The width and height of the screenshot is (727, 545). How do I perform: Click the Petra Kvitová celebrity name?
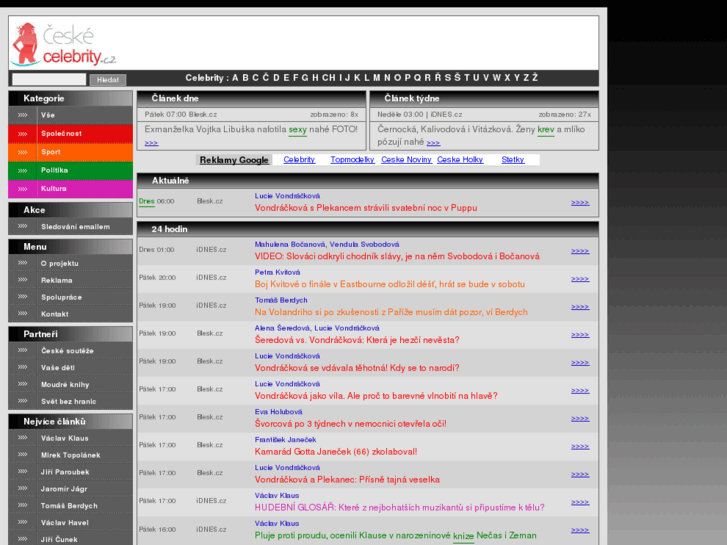tap(277, 272)
